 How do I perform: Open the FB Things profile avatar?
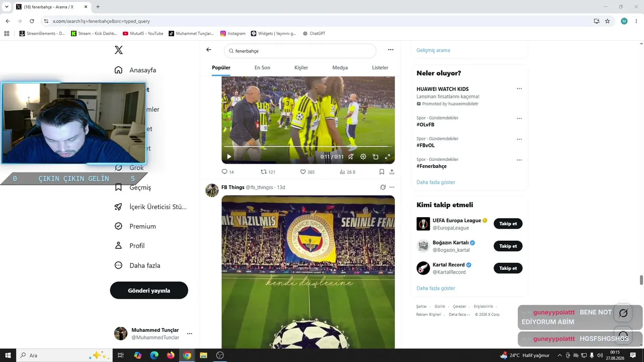[212, 190]
